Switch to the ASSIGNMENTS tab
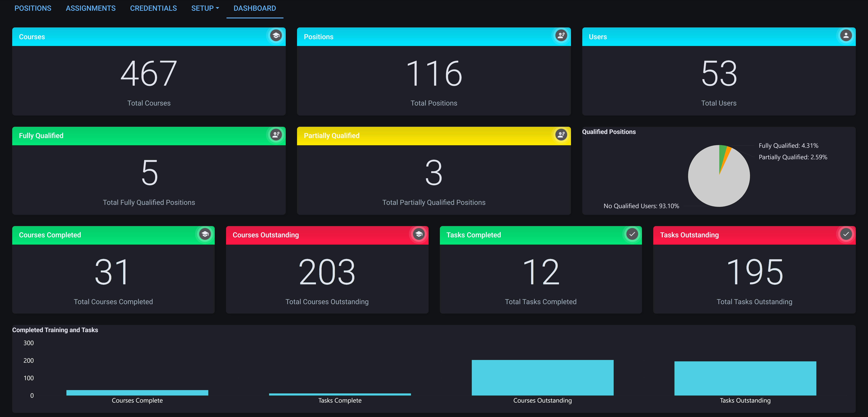 tap(91, 8)
